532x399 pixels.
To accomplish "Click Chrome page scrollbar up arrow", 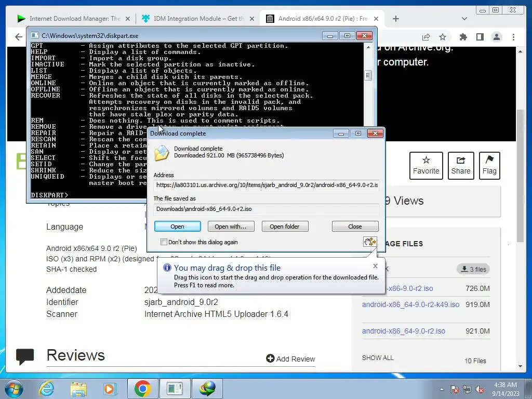I will point(521,51).
